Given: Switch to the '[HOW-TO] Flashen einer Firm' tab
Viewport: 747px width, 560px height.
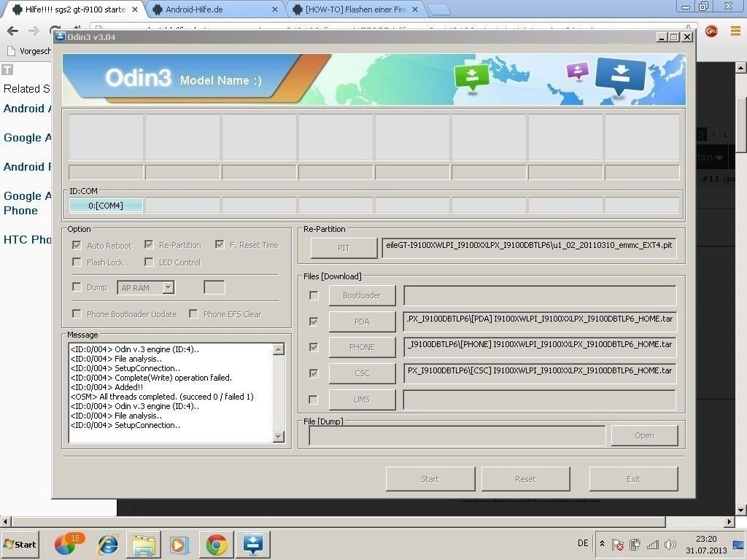Looking at the screenshot, I should (x=355, y=9).
